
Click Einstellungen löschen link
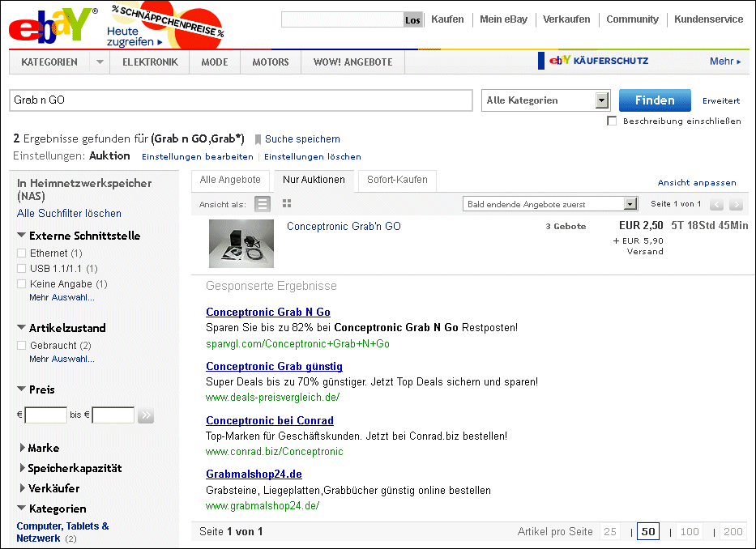[313, 156]
